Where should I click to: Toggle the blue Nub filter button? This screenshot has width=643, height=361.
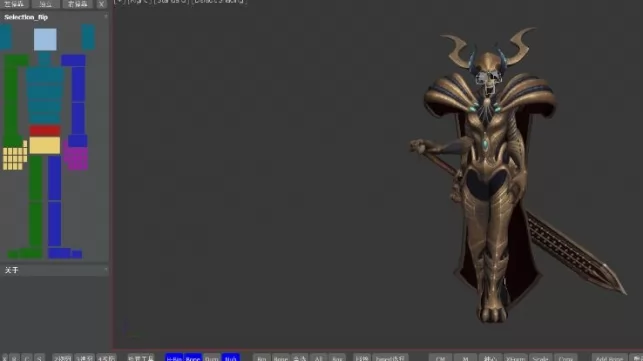click(230, 358)
